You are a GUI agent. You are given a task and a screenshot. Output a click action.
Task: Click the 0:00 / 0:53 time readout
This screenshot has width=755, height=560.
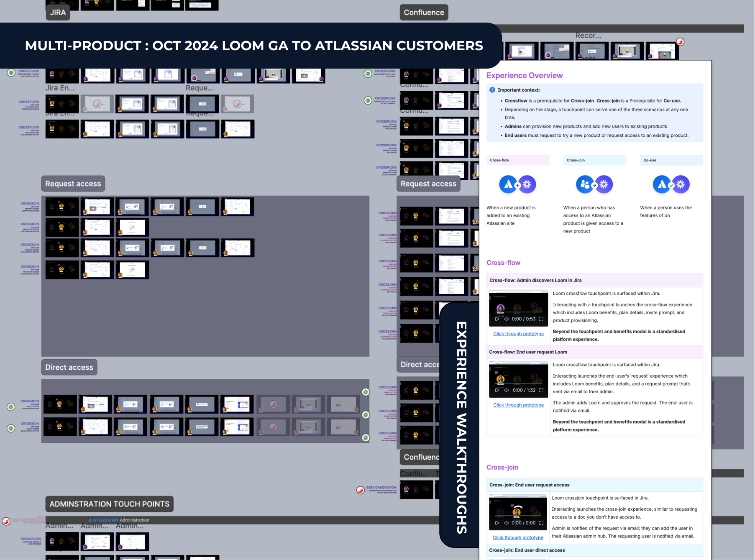pos(524,319)
